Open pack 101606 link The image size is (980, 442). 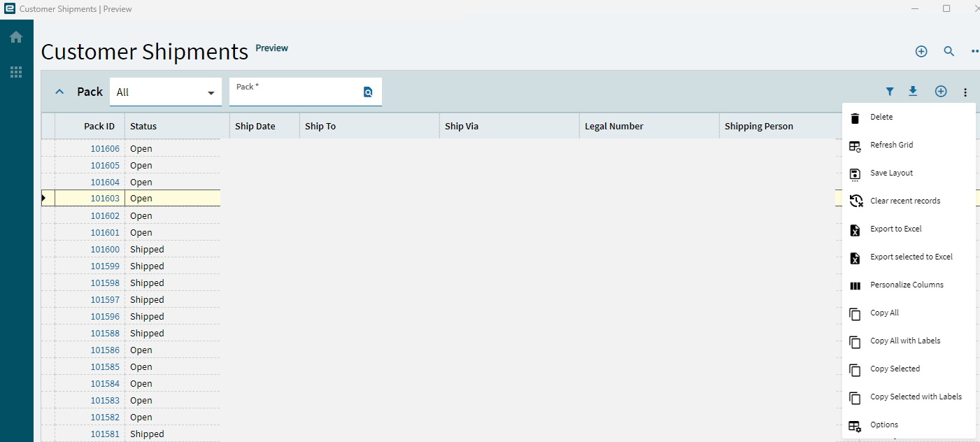pyautogui.click(x=105, y=148)
